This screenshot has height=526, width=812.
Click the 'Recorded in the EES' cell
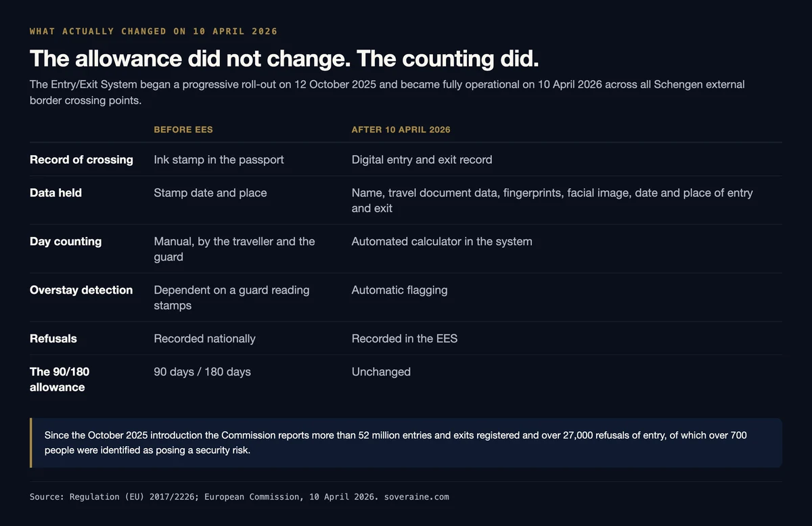[404, 338]
